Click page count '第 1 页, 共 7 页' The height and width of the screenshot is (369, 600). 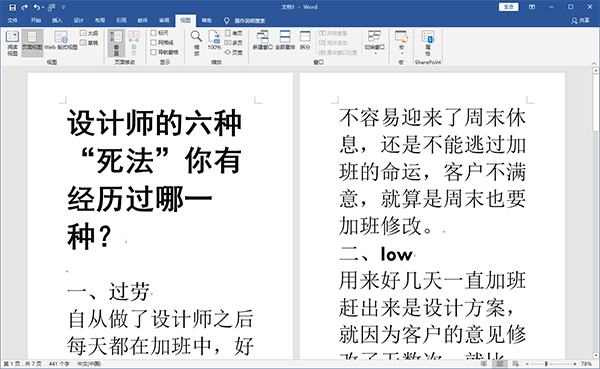click(x=22, y=364)
